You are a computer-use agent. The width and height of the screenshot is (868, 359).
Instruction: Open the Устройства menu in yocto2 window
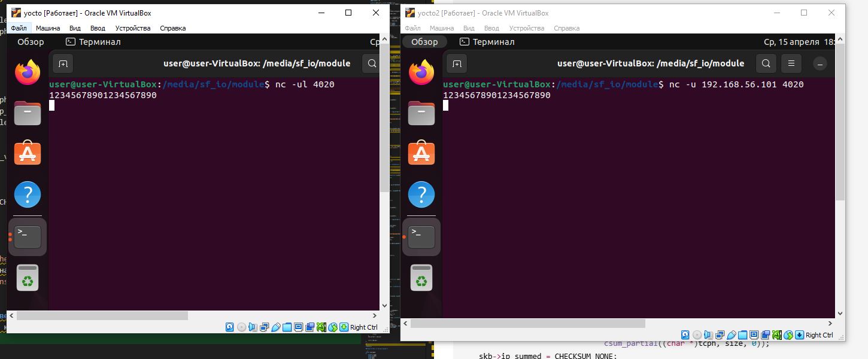[527, 28]
